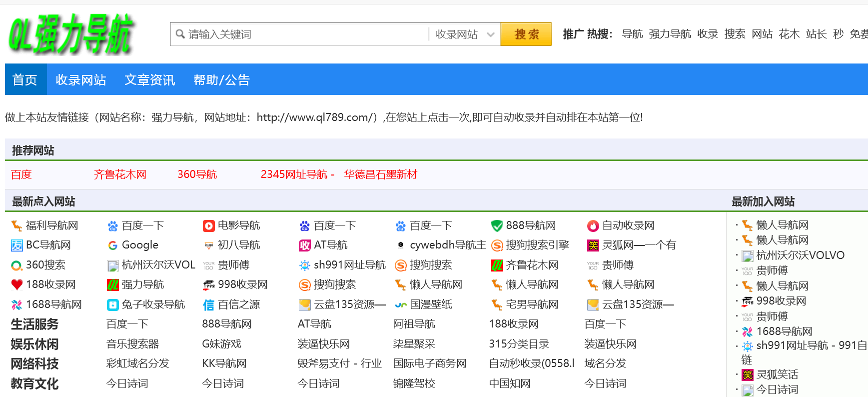
Task: Click hot search keyword 收录
Action: 708,34
